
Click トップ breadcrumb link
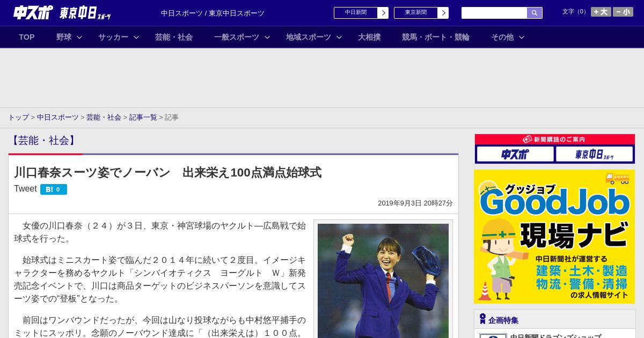(18, 117)
